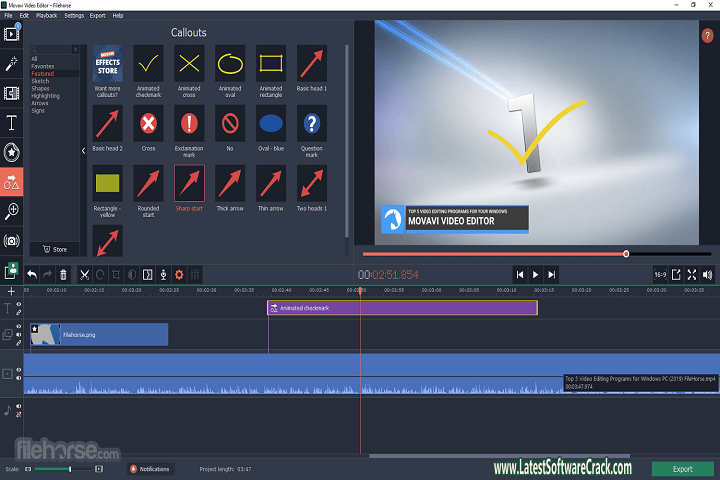Open the Titles tool in left sidebar
Screen dimensions: 720x480
coord(12,123)
